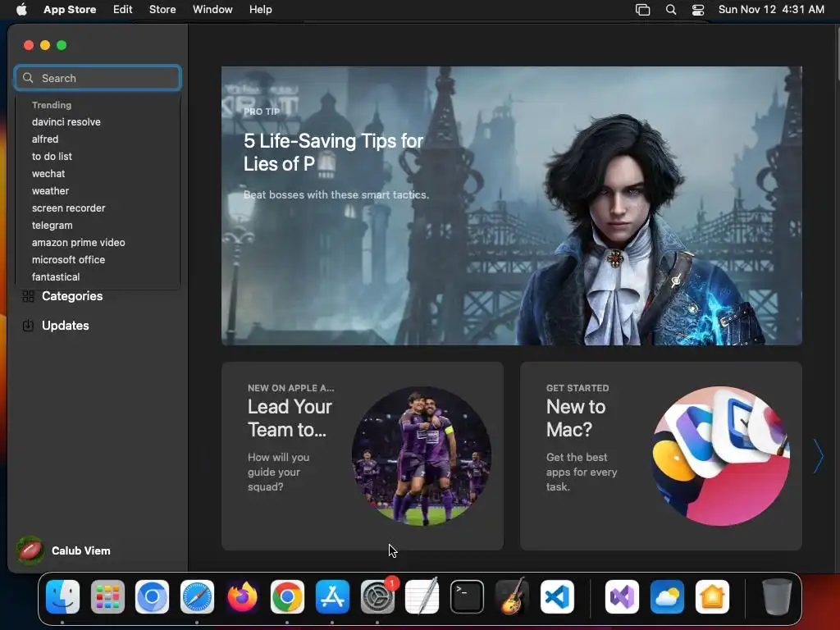
Task: Select telegram trending search
Action: pos(52,226)
